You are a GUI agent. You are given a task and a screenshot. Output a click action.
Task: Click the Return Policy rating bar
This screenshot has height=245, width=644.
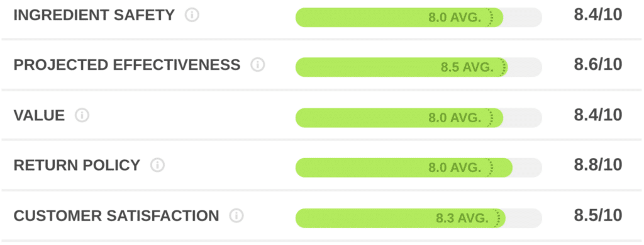pos(418,168)
